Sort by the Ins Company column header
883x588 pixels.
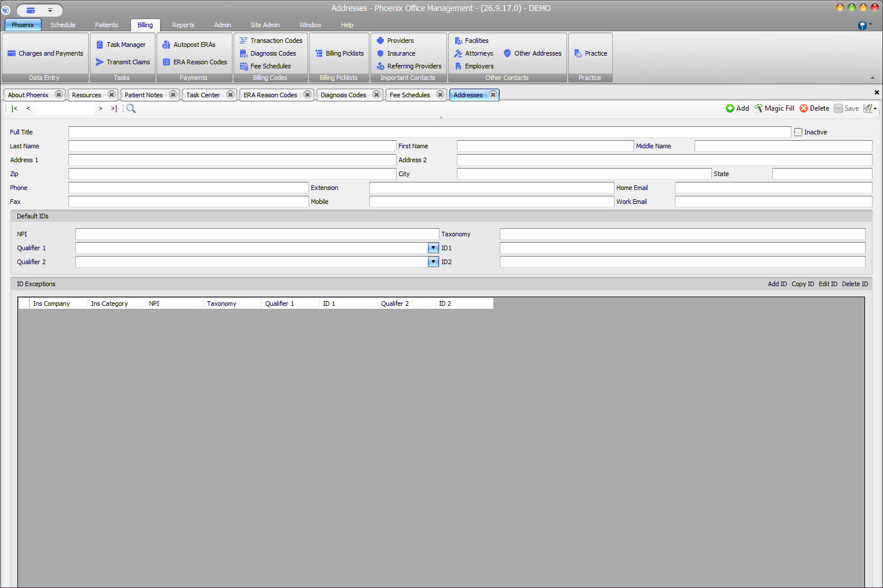[x=58, y=304]
